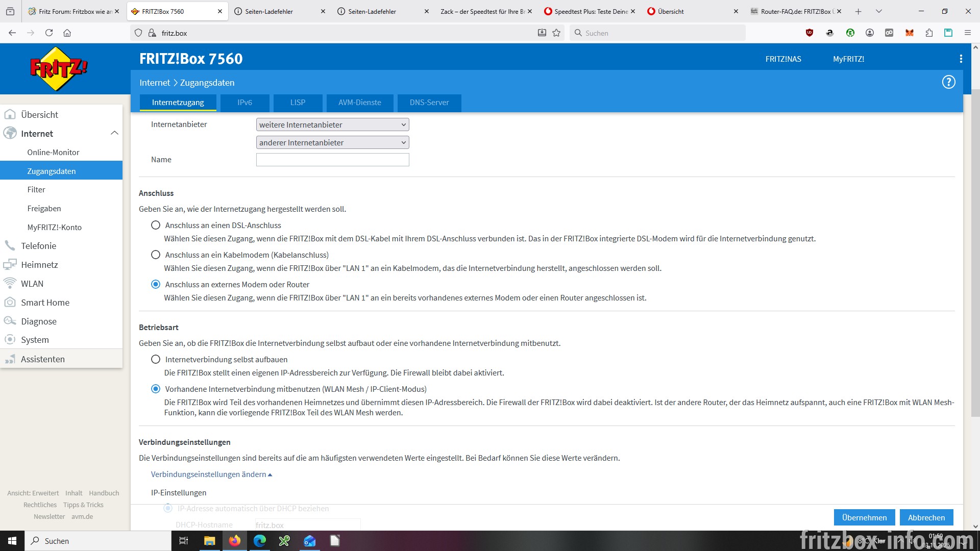Open Online-Monitor in the sidebar
980x551 pixels.
coord(53,152)
